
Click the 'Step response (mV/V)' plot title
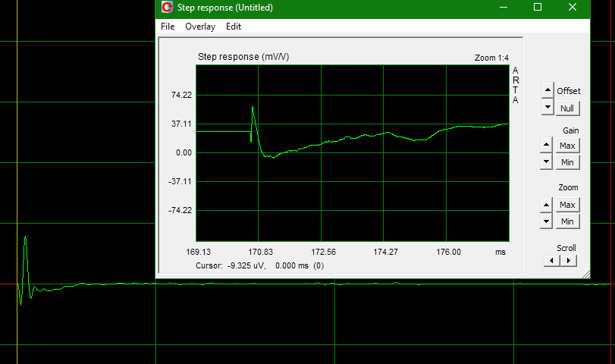click(x=243, y=56)
